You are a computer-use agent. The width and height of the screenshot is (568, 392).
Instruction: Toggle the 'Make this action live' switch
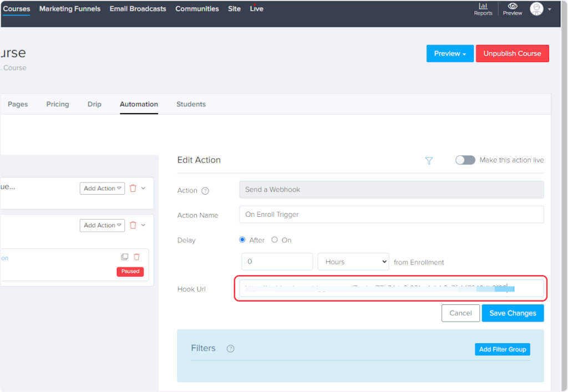point(465,160)
